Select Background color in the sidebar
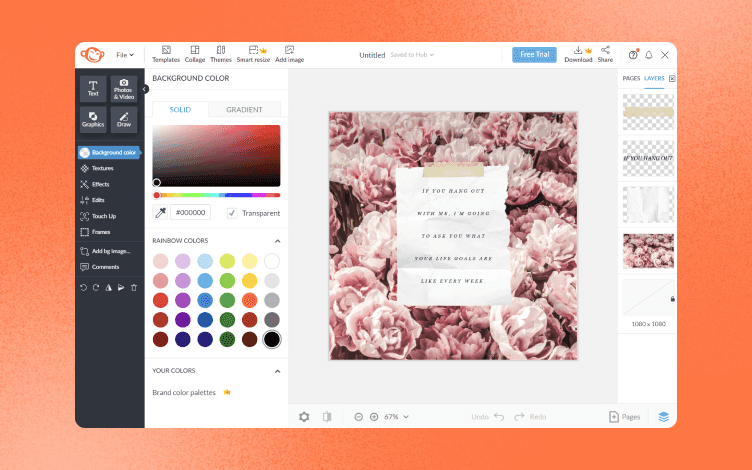 (x=109, y=153)
